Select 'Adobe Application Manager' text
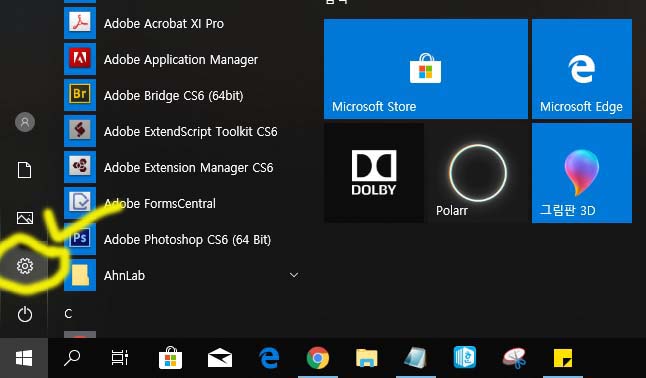Image resolution: width=646 pixels, height=378 pixels. coord(181,60)
